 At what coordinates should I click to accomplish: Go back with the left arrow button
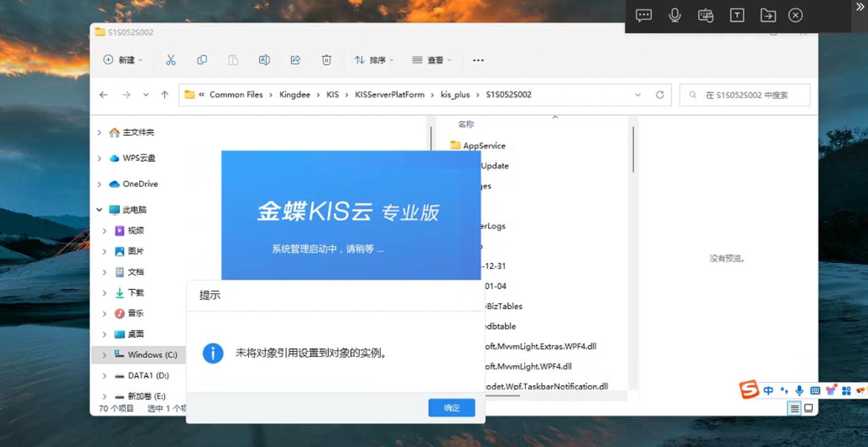pyautogui.click(x=103, y=95)
